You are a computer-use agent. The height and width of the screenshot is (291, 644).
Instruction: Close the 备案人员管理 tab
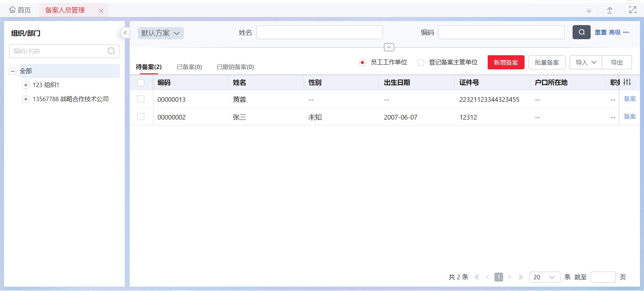(x=101, y=11)
